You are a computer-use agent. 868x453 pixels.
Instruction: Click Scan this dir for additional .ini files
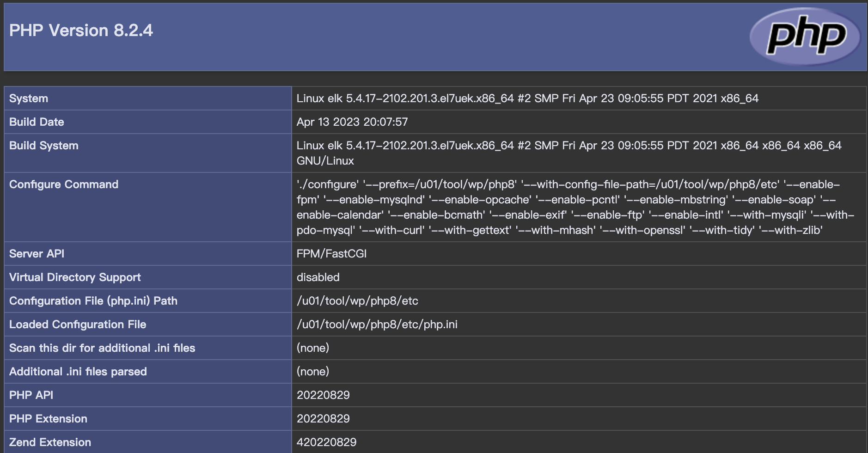pyautogui.click(x=102, y=348)
